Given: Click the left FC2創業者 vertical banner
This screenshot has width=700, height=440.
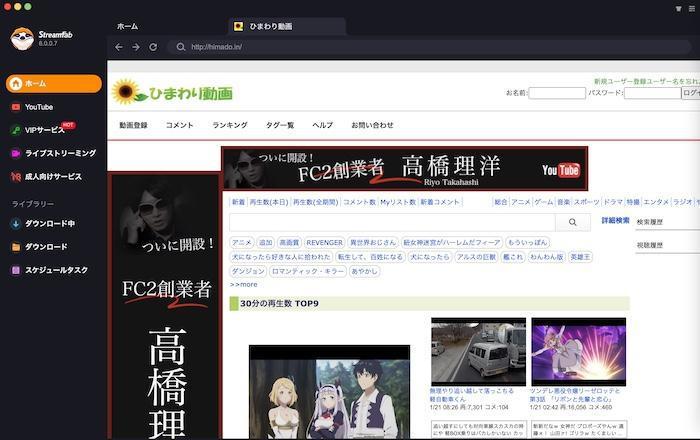Looking at the screenshot, I should pyautogui.click(x=164, y=307).
